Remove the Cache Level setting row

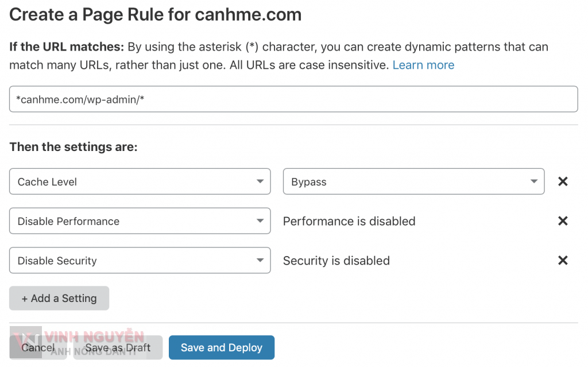[x=563, y=182]
